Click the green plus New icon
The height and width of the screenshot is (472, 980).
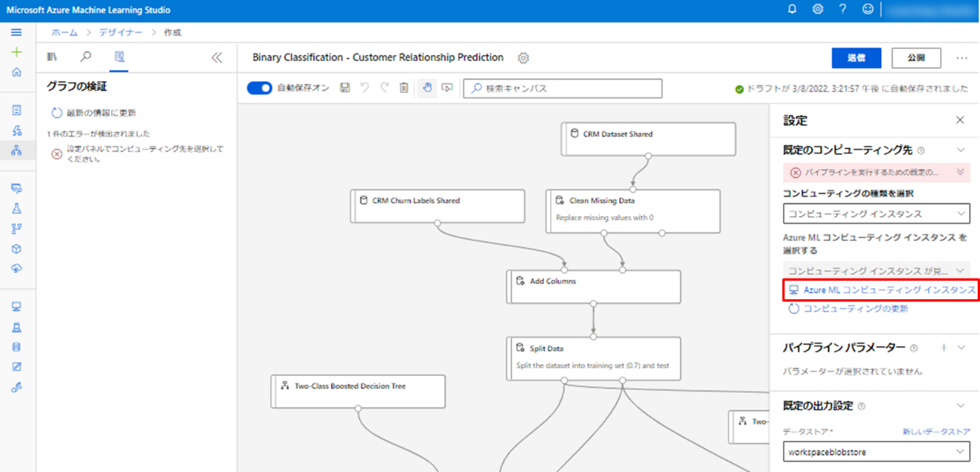(17, 52)
